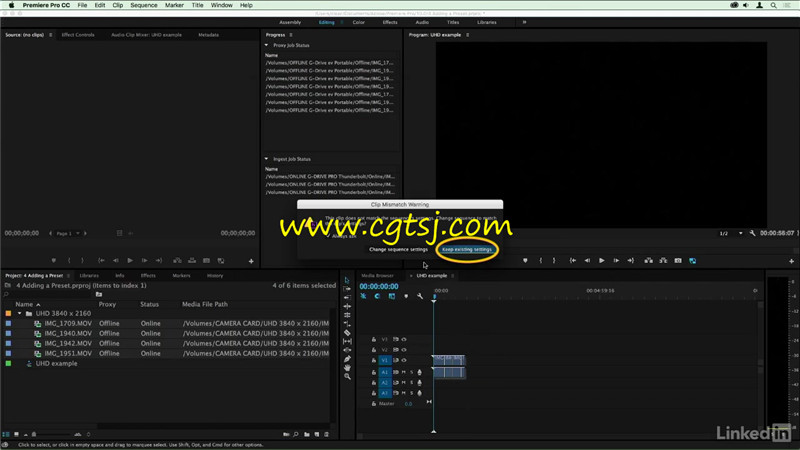Step forward one frame in Program monitor
Viewport: 800px width, 450px height.
tap(616, 261)
